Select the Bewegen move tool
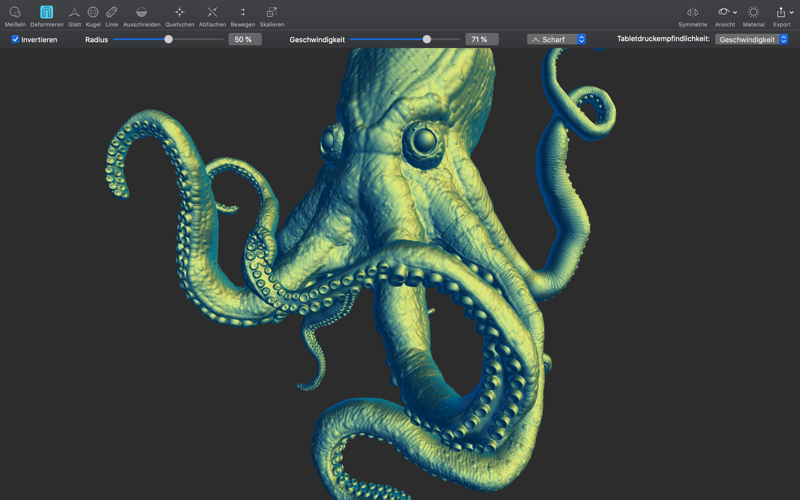Viewport: 800px width, 500px height. pos(243,13)
